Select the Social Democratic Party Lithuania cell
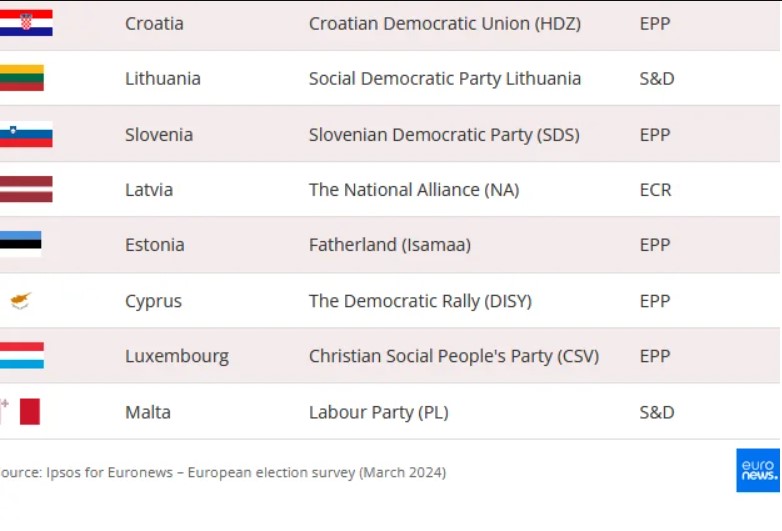Image resolution: width=782 pixels, height=531 pixels. point(444,78)
